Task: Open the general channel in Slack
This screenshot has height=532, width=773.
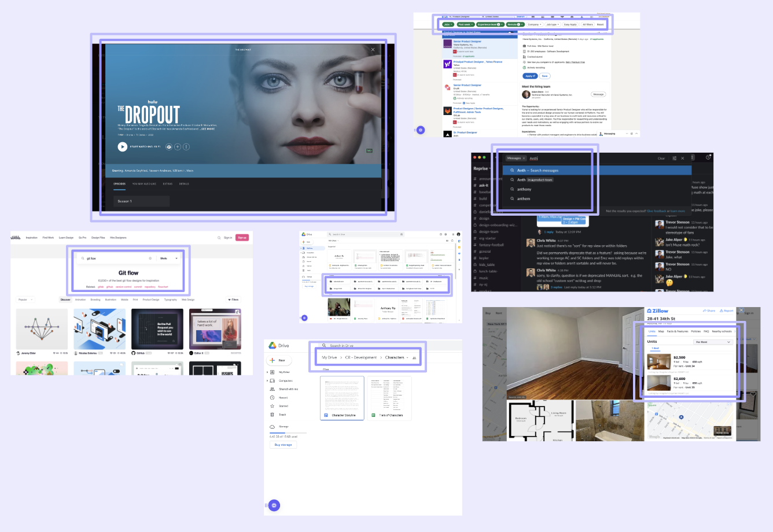Action: [485, 252]
